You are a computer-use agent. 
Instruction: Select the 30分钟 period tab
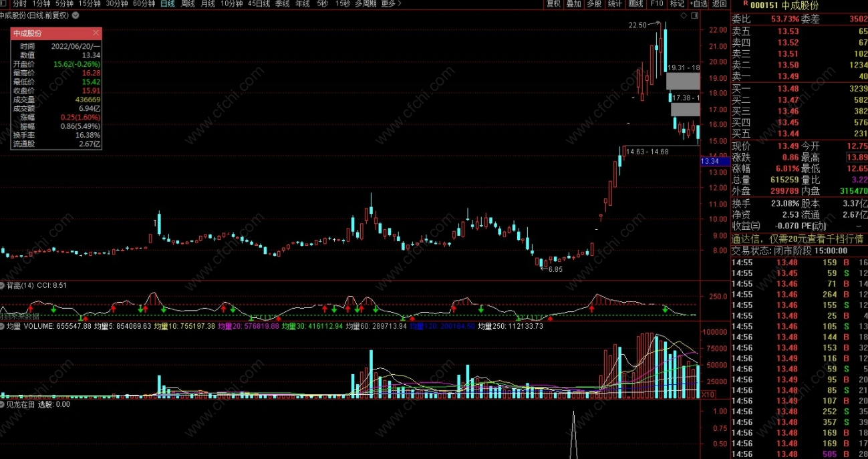point(117,4)
